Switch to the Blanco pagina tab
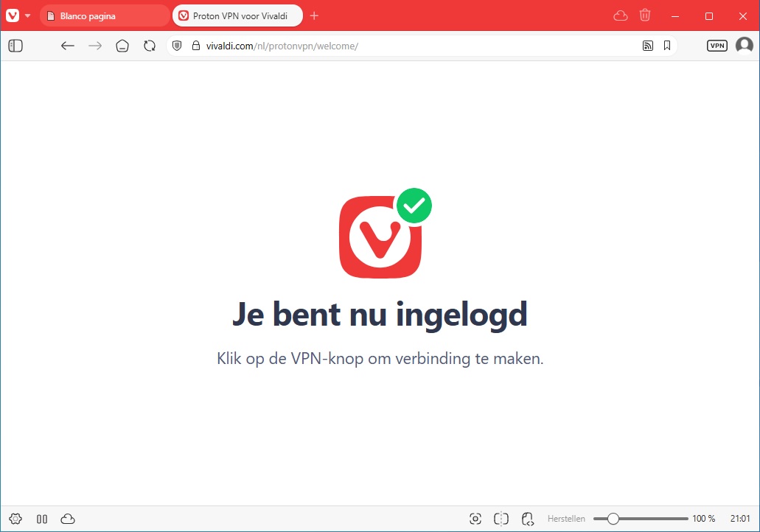760x532 pixels. pos(103,15)
